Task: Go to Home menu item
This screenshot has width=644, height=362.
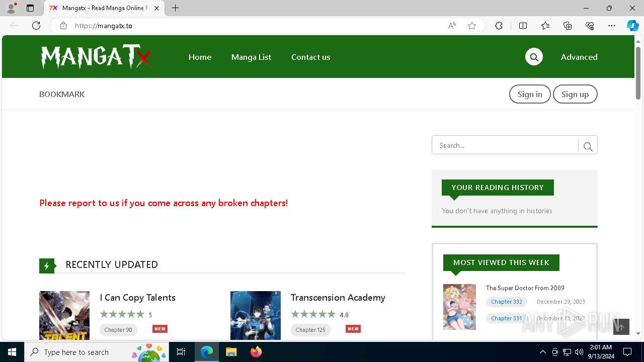Action: click(200, 57)
